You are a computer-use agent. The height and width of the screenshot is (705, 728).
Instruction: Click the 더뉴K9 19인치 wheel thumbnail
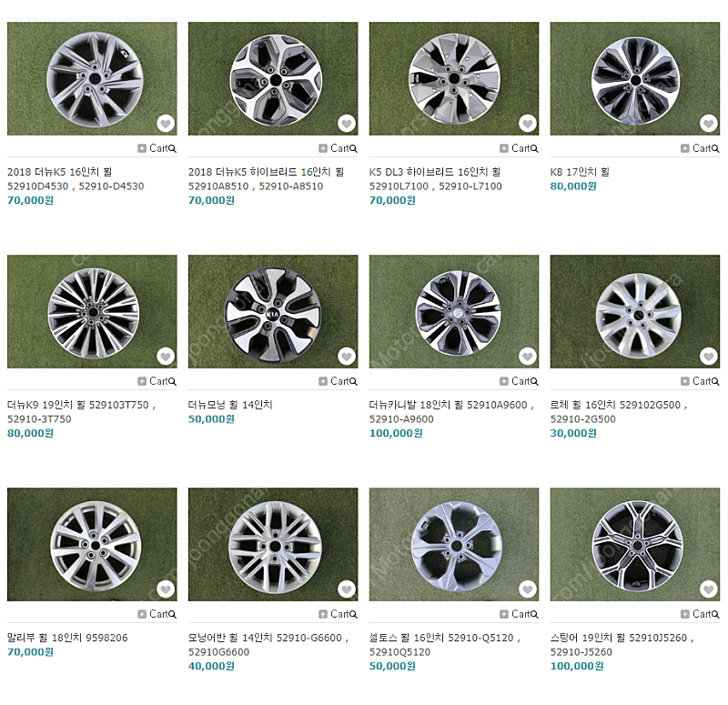point(92,311)
